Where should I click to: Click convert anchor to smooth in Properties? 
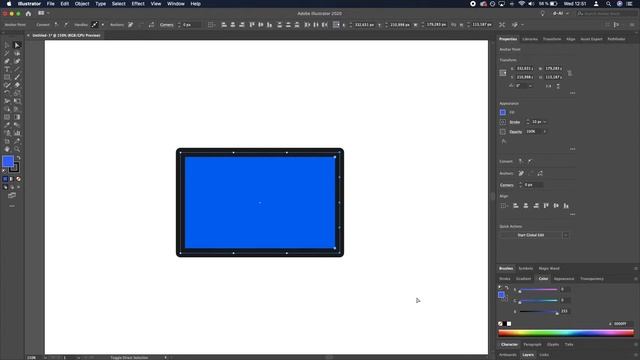click(530, 161)
